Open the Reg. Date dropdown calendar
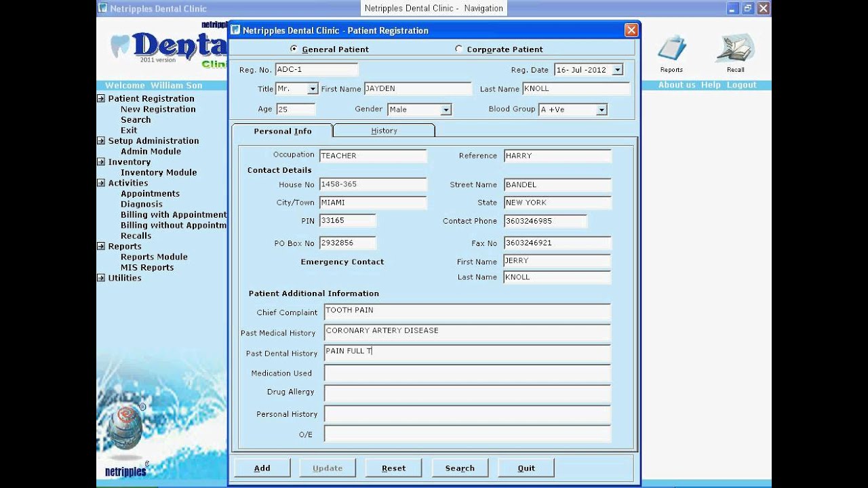The image size is (868, 488). pos(617,70)
